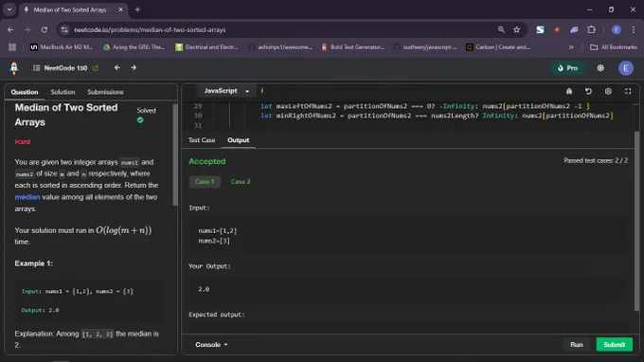644x362 pixels.
Task: Open Bold Text Generator bookmark
Action: pyautogui.click(x=353, y=47)
